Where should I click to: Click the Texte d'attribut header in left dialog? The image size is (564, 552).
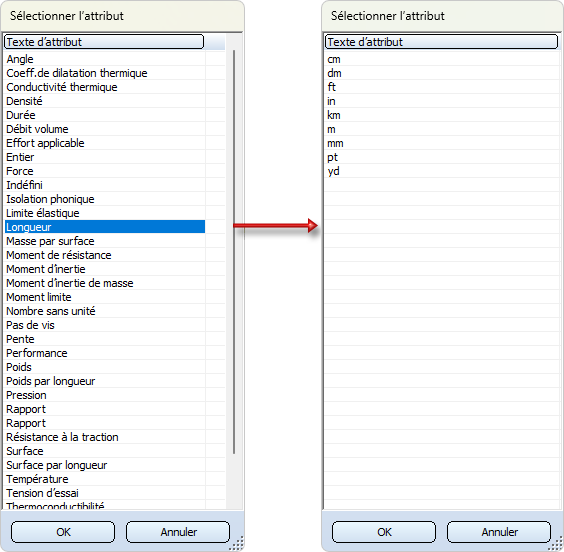(x=104, y=42)
